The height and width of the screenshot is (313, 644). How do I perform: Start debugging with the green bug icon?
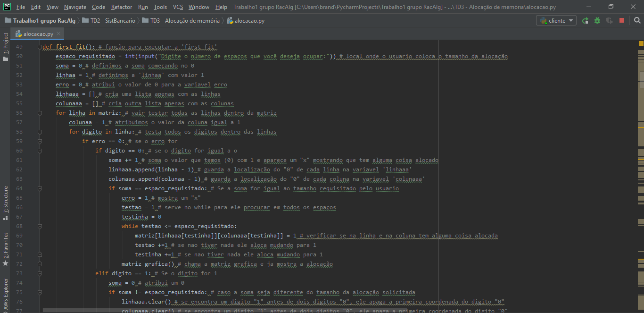pyautogui.click(x=597, y=20)
